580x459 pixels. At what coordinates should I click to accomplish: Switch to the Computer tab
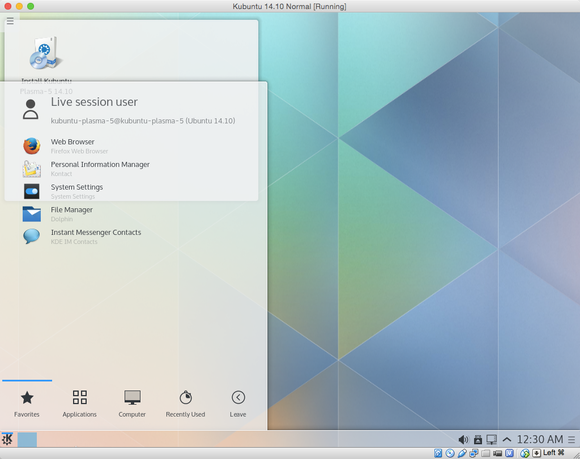point(132,404)
